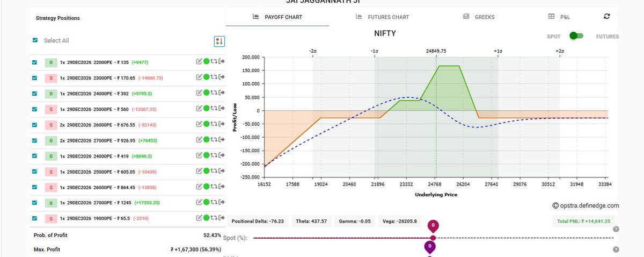Click the 24849.75 spot price label on chart

(x=436, y=51)
